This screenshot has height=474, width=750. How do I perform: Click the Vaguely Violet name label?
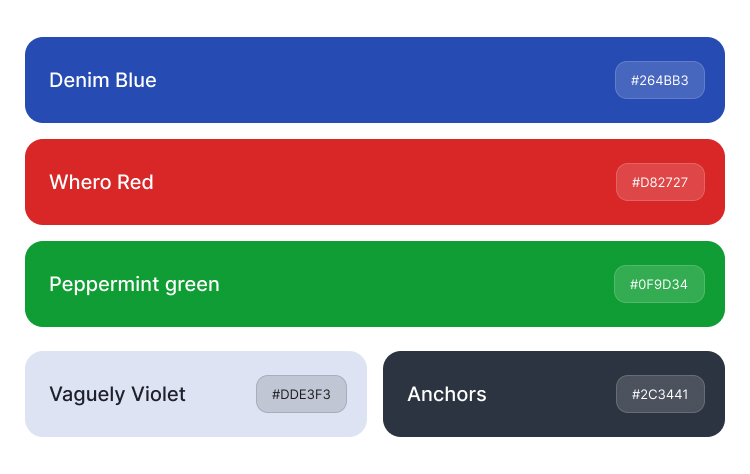117,394
